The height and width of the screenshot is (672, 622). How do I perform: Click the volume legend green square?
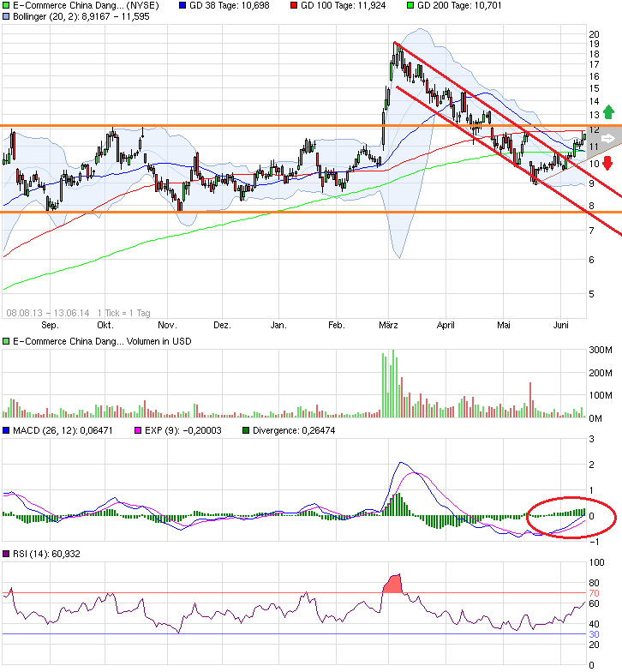(x=7, y=342)
